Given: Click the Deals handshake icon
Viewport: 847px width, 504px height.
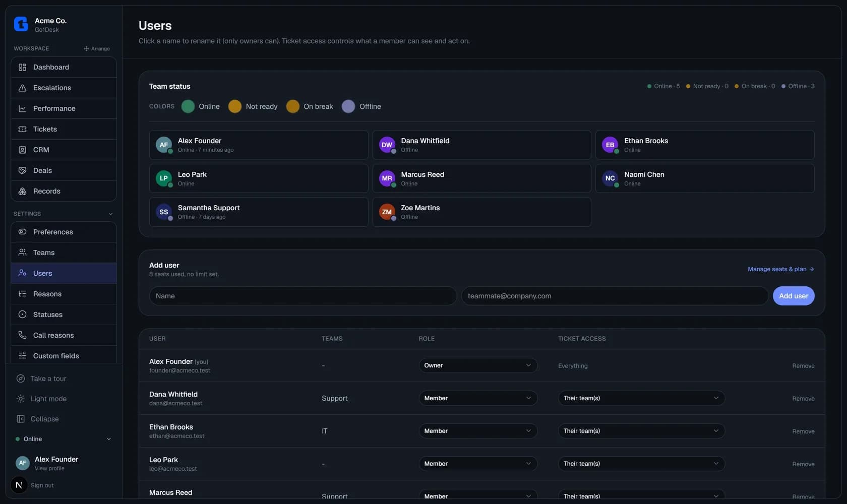Looking at the screenshot, I should pos(22,170).
